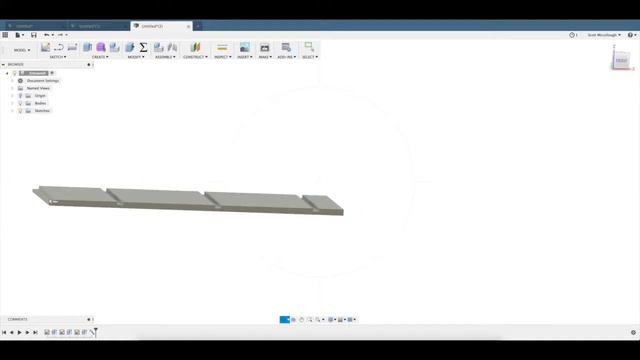Screen dimensions: 640x360
Task: Click the BROWSER panel pin button
Action: point(89,64)
